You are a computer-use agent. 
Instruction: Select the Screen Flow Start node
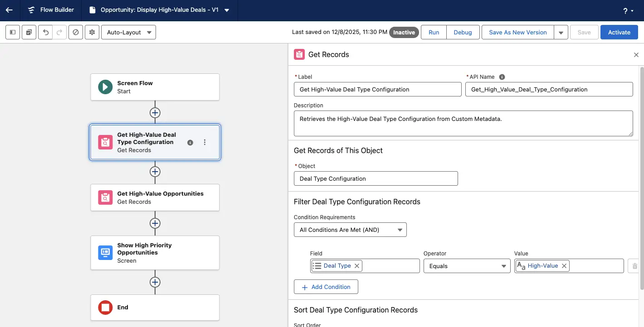pyautogui.click(x=155, y=87)
